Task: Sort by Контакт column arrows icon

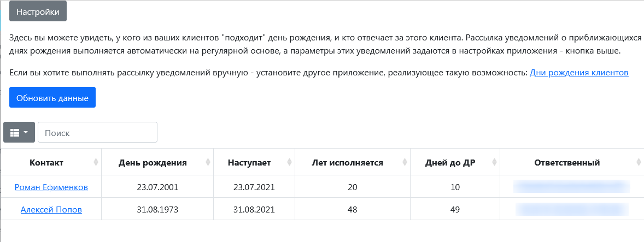Action: pos(96,163)
